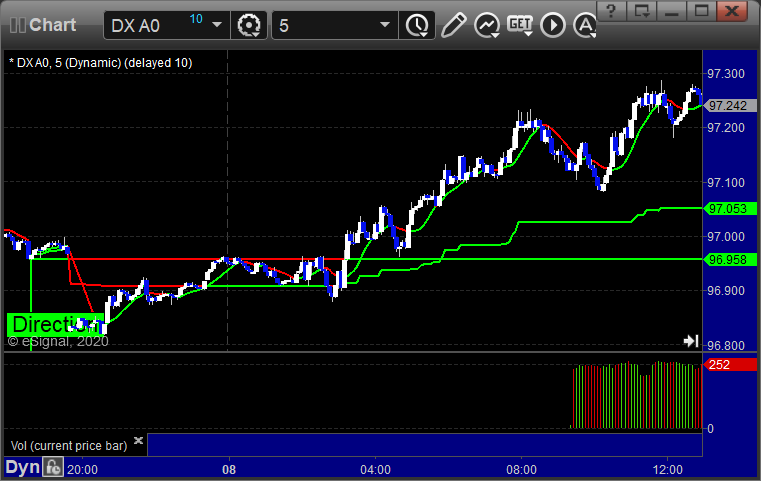
Task: Expand the interval 5 dropdown arrow
Action: click(385, 25)
